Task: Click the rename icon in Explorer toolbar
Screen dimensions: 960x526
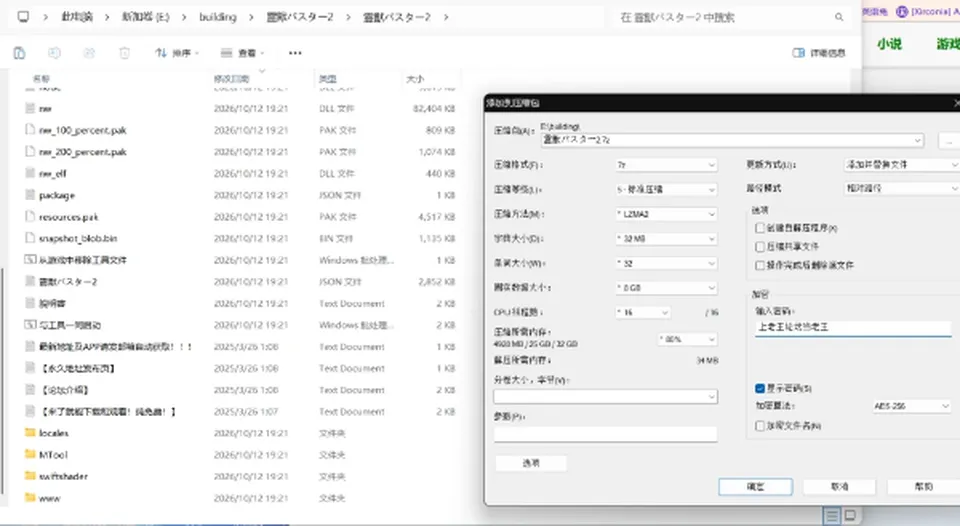Action: pyautogui.click(x=54, y=53)
